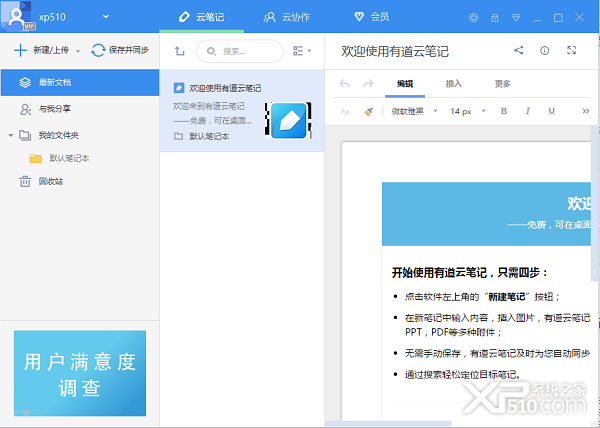Screen dimensions: 600x428
Task: Toggle italic formatting
Action: point(528,111)
